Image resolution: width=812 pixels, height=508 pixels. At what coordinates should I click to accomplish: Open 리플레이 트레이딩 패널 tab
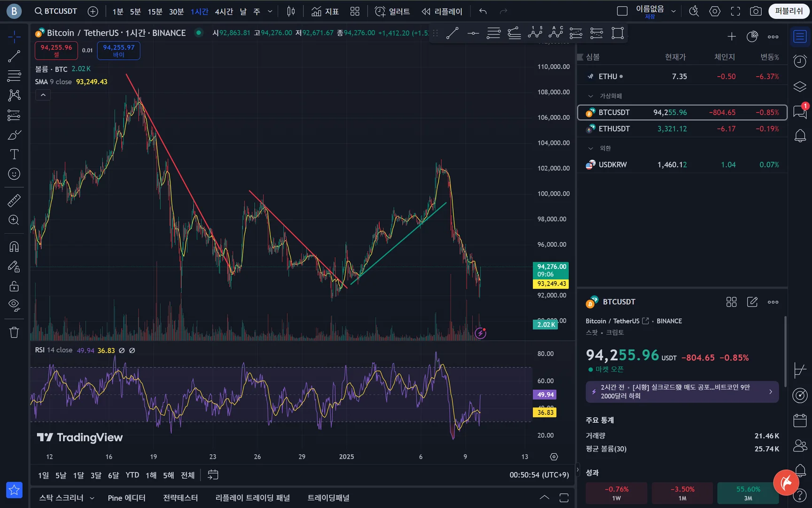[x=253, y=498]
